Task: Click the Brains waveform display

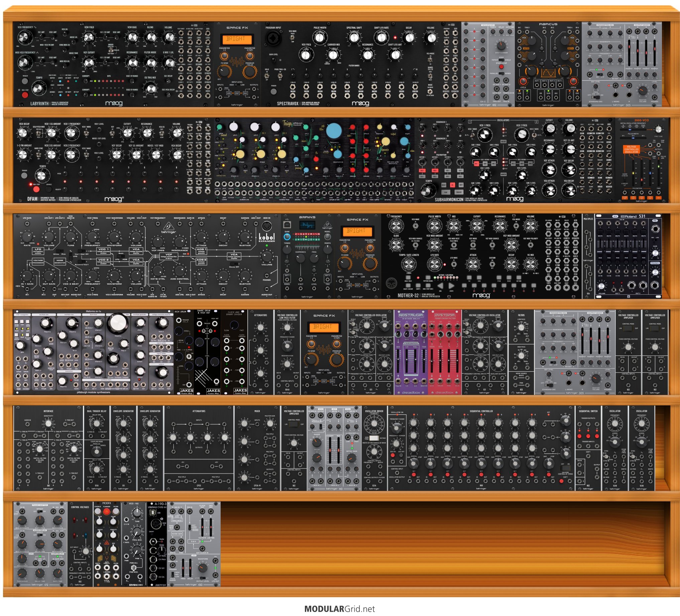Action: (307, 225)
